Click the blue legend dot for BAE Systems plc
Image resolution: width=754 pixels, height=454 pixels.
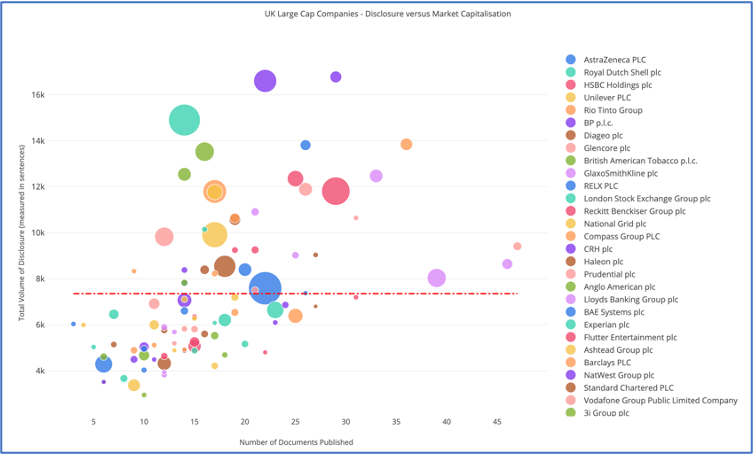tap(570, 312)
